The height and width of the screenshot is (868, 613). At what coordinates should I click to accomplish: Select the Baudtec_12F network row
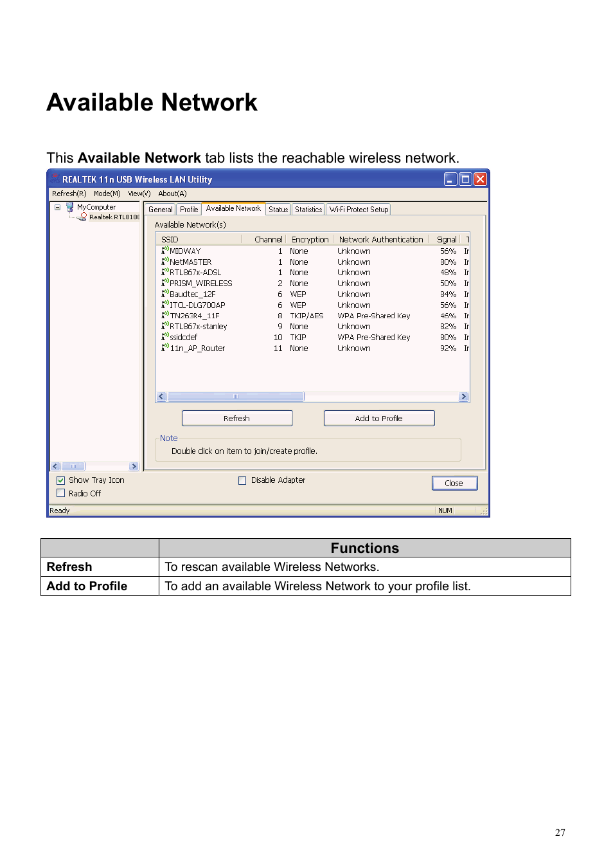[x=313, y=294]
